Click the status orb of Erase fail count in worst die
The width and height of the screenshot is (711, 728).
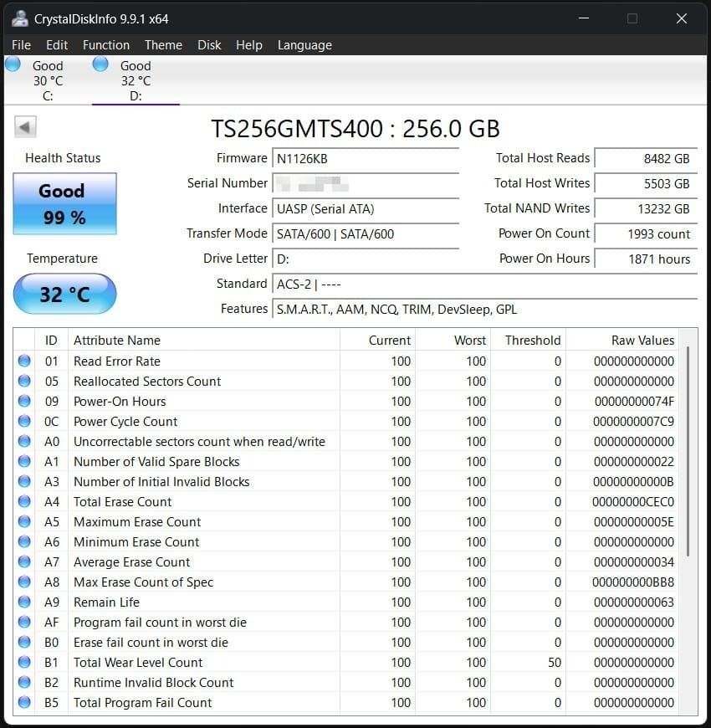coord(24,642)
